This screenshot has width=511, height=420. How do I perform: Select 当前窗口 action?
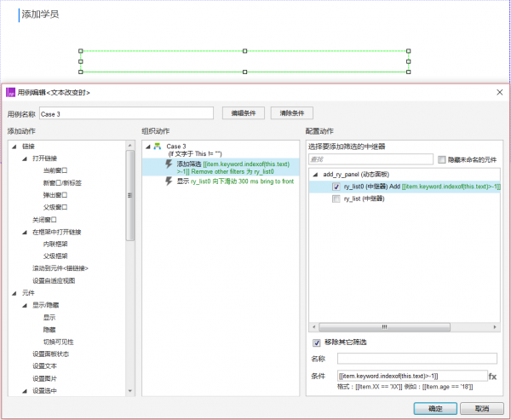55,170
